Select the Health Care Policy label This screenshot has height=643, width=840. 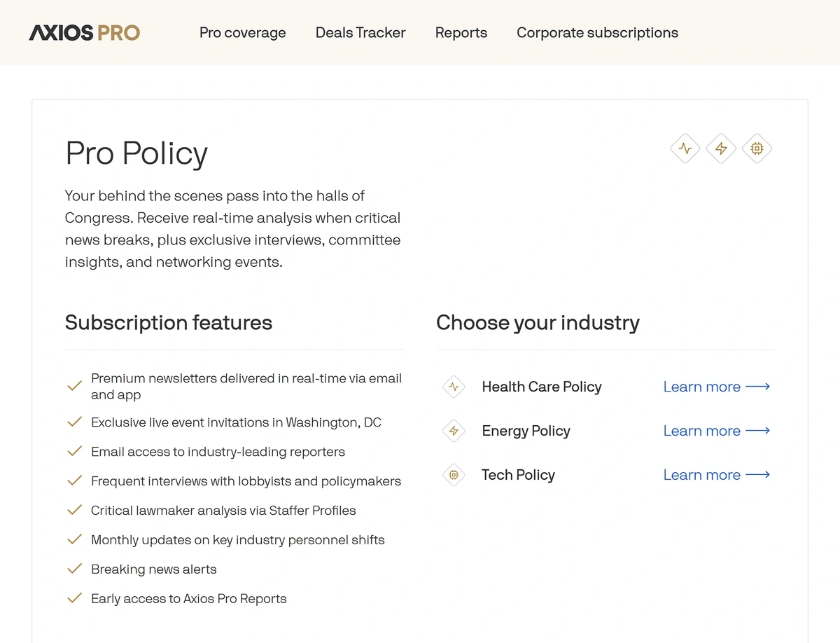542,387
